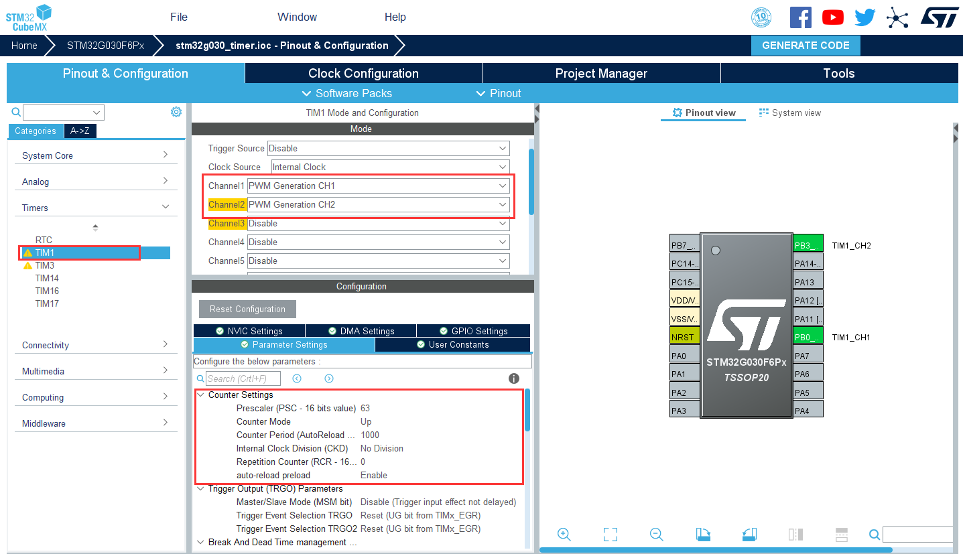Image resolution: width=963 pixels, height=560 pixels.
Task: Collapse the Counter Settings group
Action: pyautogui.click(x=200, y=395)
